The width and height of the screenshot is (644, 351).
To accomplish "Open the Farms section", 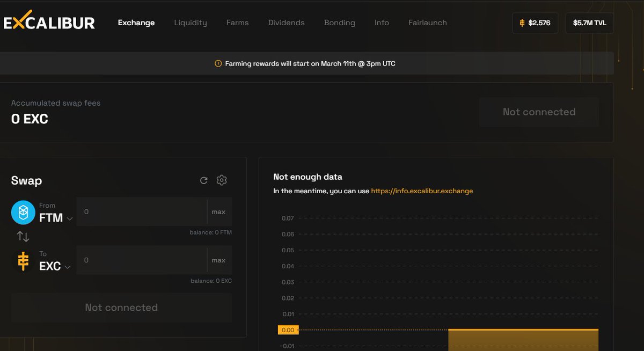I will (x=238, y=23).
